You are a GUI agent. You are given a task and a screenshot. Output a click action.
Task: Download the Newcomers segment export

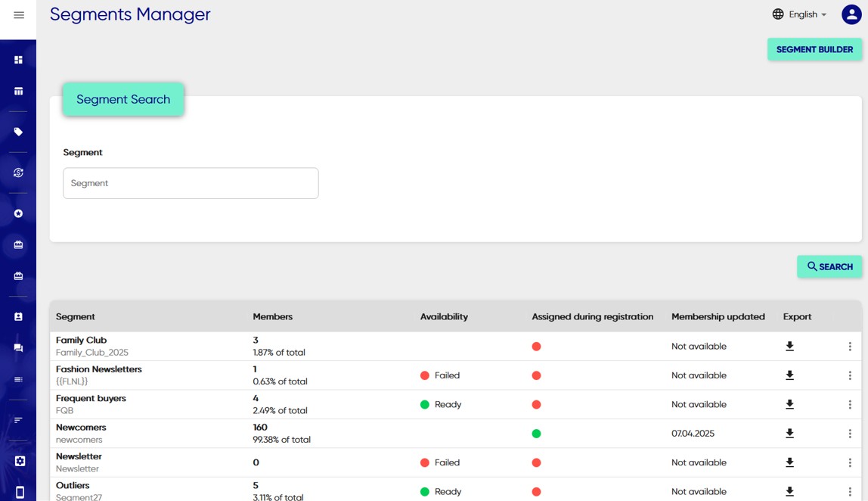click(789, 434)
